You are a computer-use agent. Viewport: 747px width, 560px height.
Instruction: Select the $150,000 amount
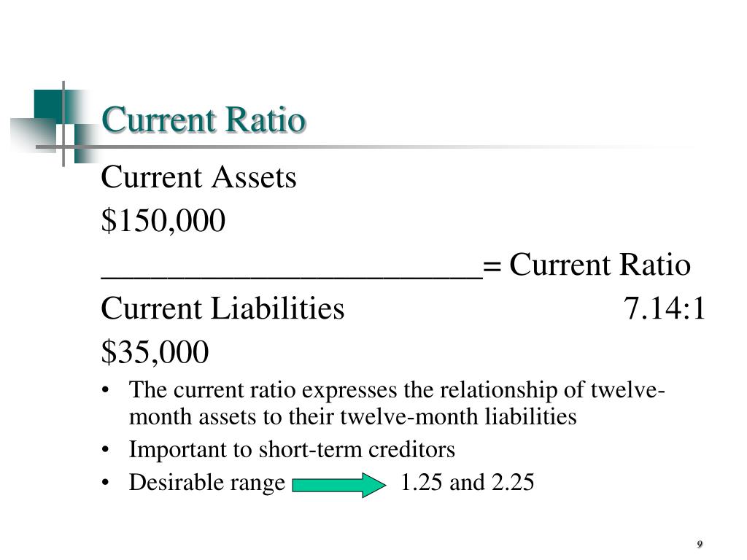163,220
